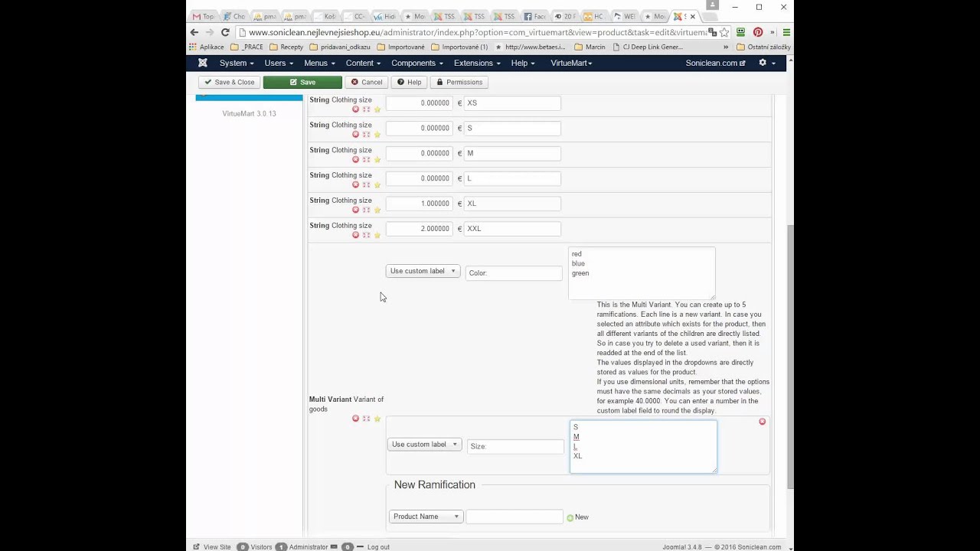
Task: Delete the XL clothing size field
Action: (x=355, y=210)
